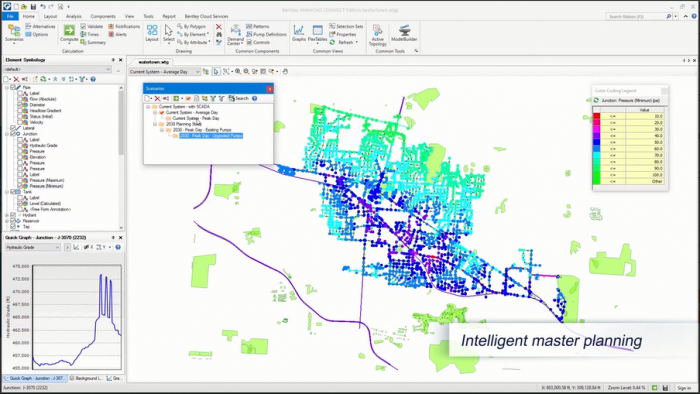The height and width of the screenshot is (394, 700).
Task: Open the Analysis ribbon tab
Action: (74, 16)
